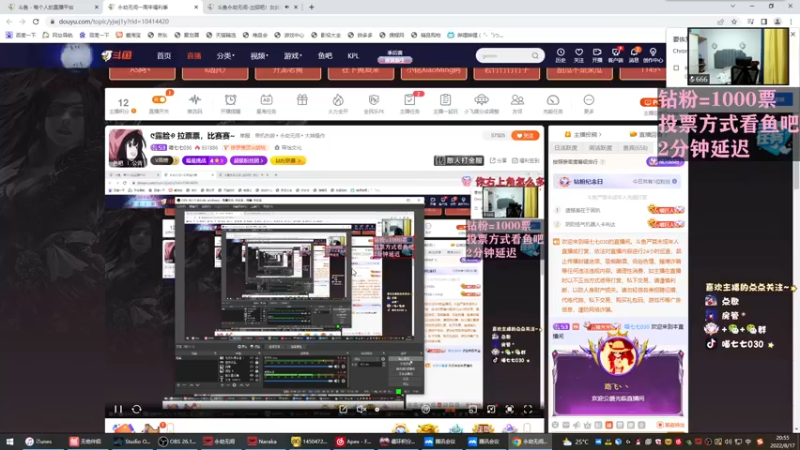The width and height of the screenshot is (800, 450).
Task: Enter player fullscreen mode
Action: point(528,409)
